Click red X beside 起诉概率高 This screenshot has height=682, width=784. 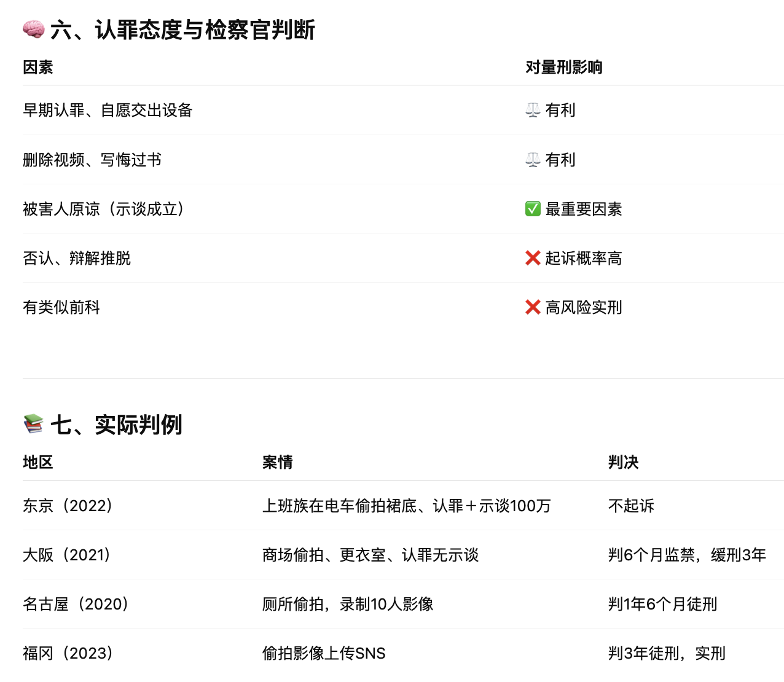pyautogui.click(x=533, y=259)
